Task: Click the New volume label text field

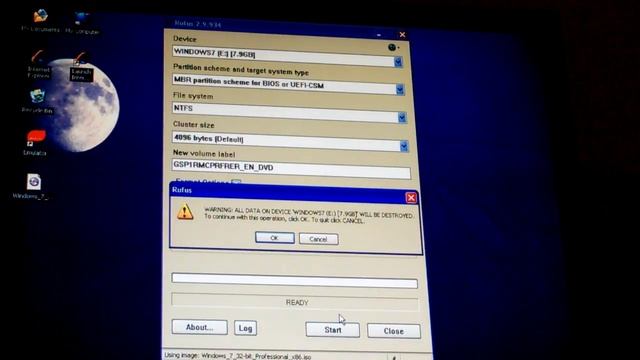Action: click(x=291, y=169)
